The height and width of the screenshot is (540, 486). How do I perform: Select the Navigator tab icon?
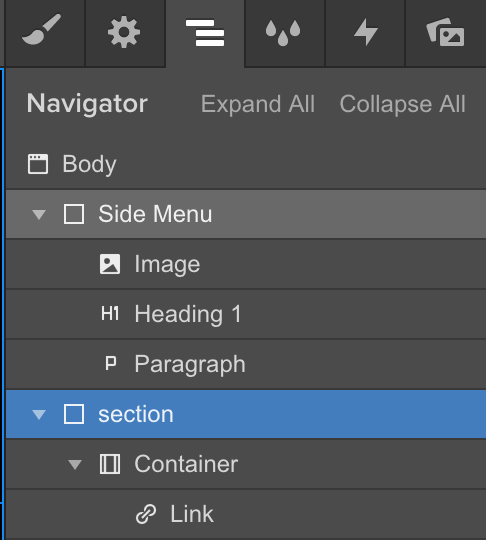(205, 33)
